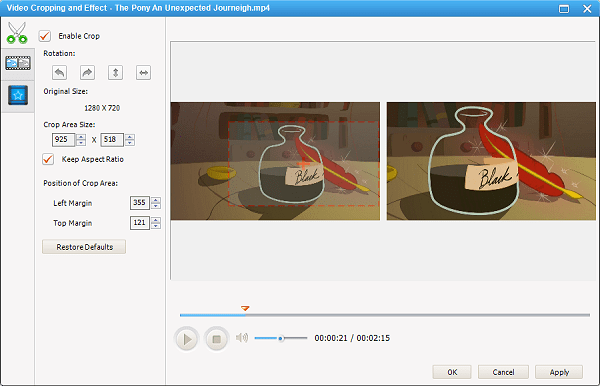Viewport: 600px width, 386px height.
Task: Decrease crop height with down spinner
Action: pyautogui.click(x=130, y=143)
